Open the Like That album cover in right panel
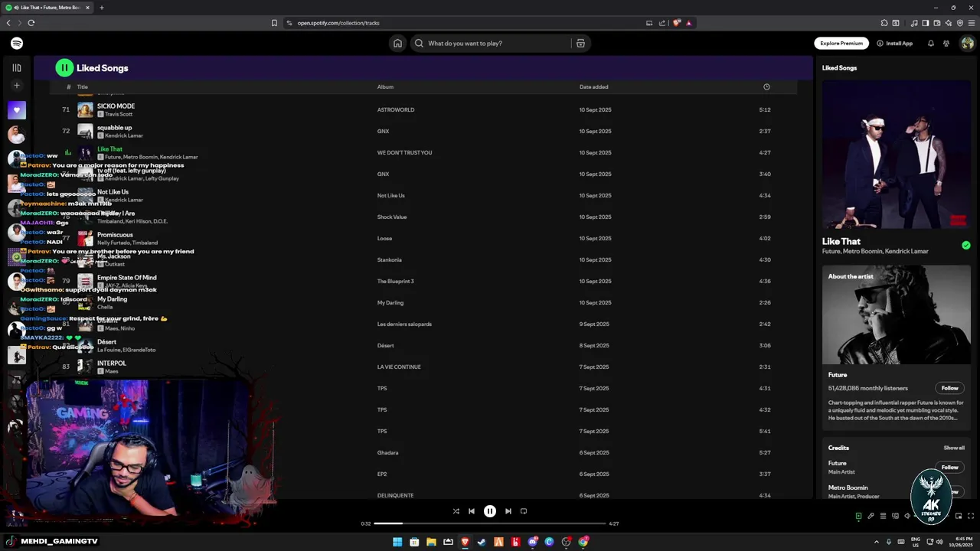Viewport: 980px width, 551px height. (897, 155)
